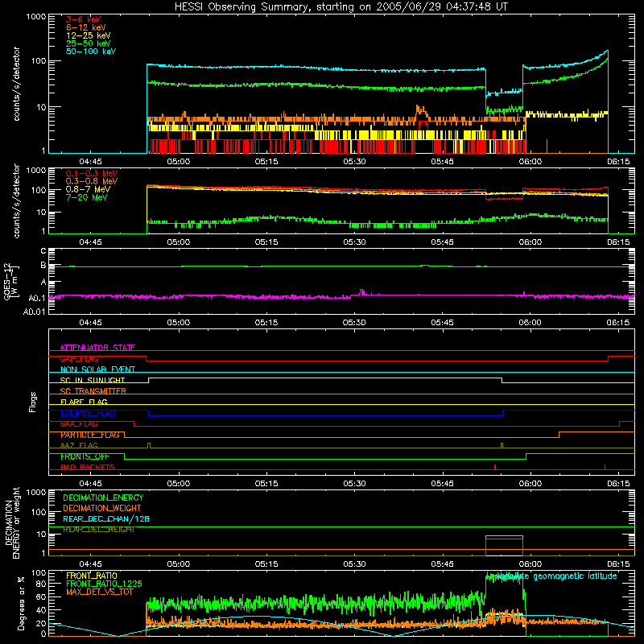Screen dimensions: 644x644
Task: Select the 0.1-0.3 MeV legend label
Action: tap(92, 173)
